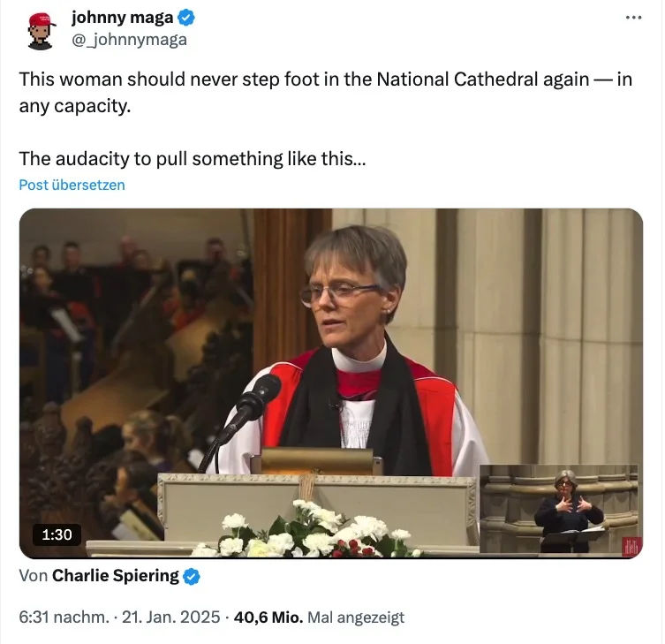Click the 21. Jan. 2025 date

click(175, 618)
